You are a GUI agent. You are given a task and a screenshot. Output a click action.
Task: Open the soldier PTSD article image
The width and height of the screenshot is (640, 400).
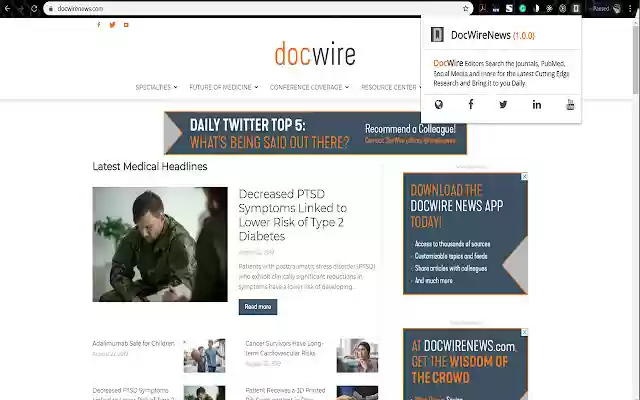tap(160, 244)
